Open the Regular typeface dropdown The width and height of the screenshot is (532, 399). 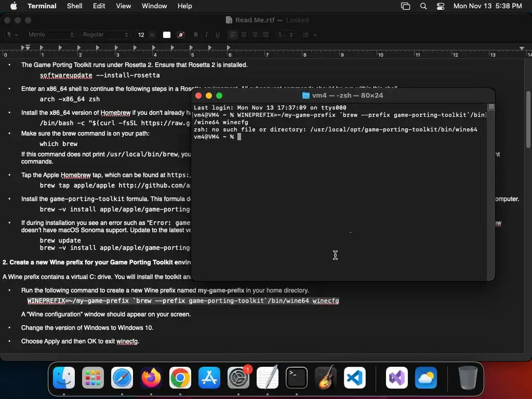click(105, 35)
